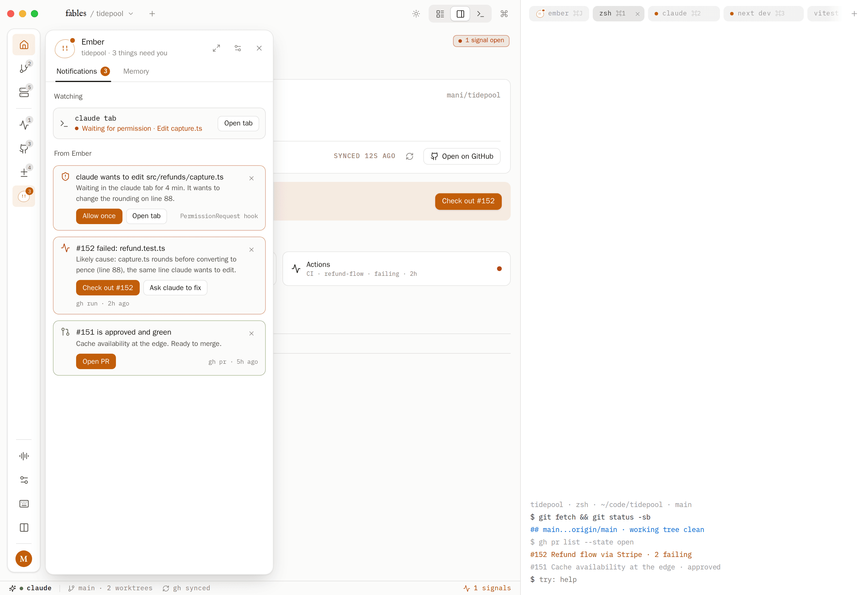This screenshot has height=595, width=868.
Task: Select the claude terminal tab
Action: coord(683,13)
